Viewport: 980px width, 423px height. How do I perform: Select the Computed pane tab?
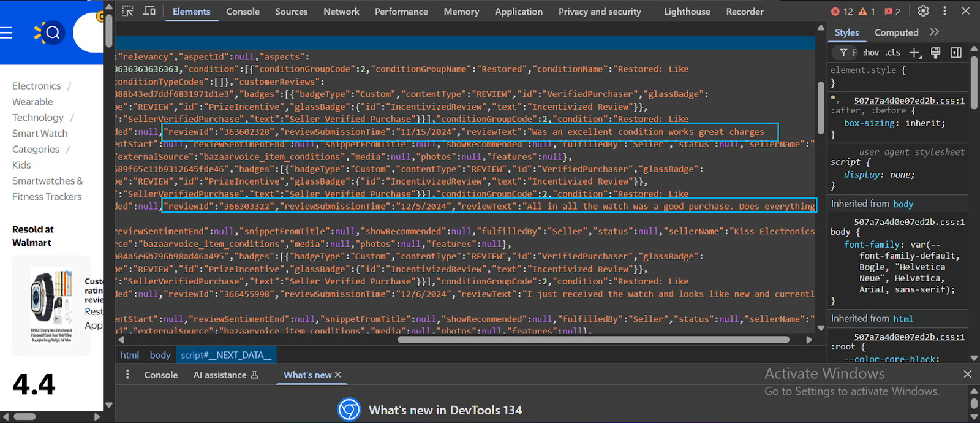pyautogui.click(x=896, y=32)
